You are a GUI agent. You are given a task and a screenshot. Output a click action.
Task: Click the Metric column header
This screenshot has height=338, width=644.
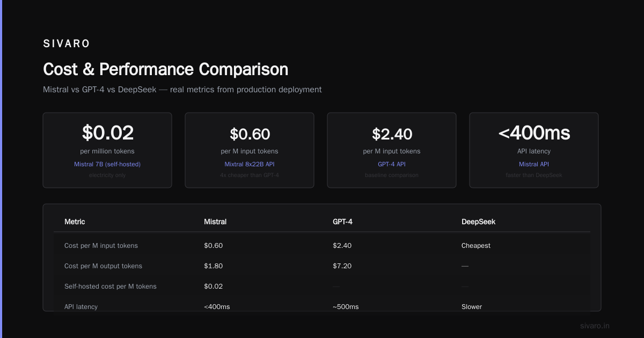[x=75, y=222]
